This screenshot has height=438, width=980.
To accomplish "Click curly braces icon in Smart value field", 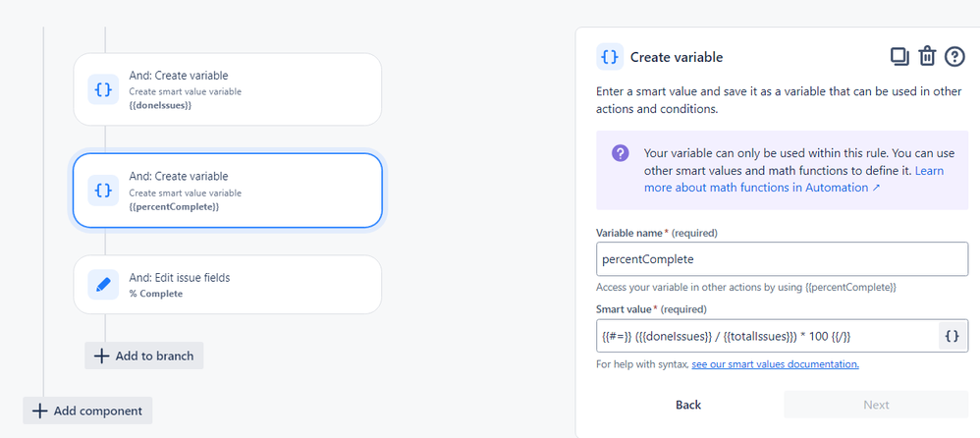I will click(953, 336).
